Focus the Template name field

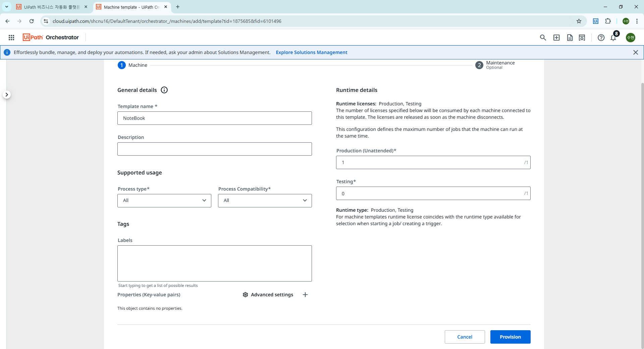tap(215, 118)
